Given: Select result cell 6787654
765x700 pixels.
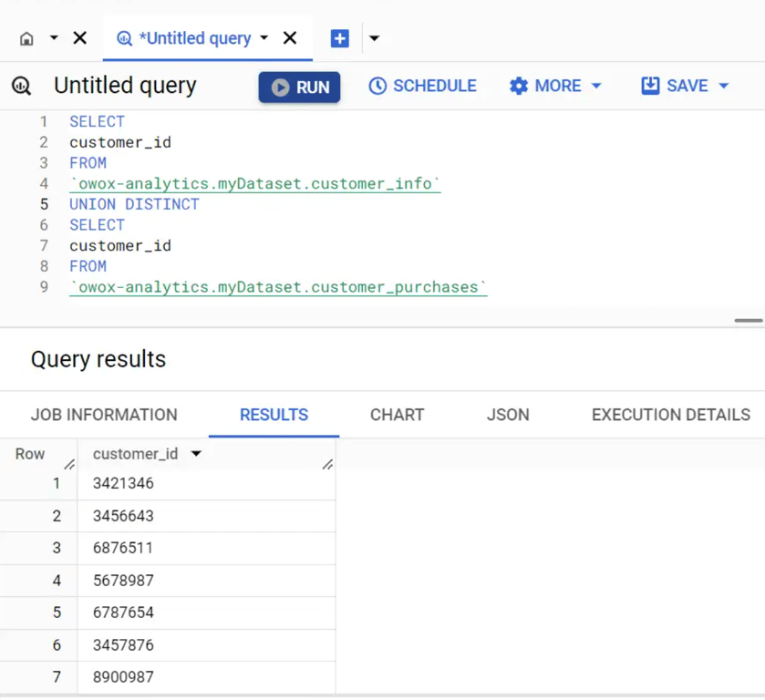Looking at the screenshot, I should pyautogui.click(x=206, y=612).
